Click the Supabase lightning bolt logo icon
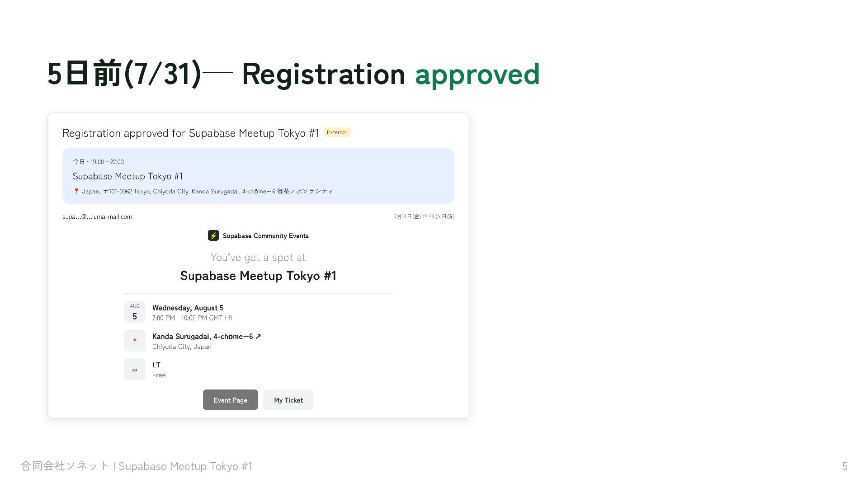This screenshot has height=488, width=868. click(213, 235)
